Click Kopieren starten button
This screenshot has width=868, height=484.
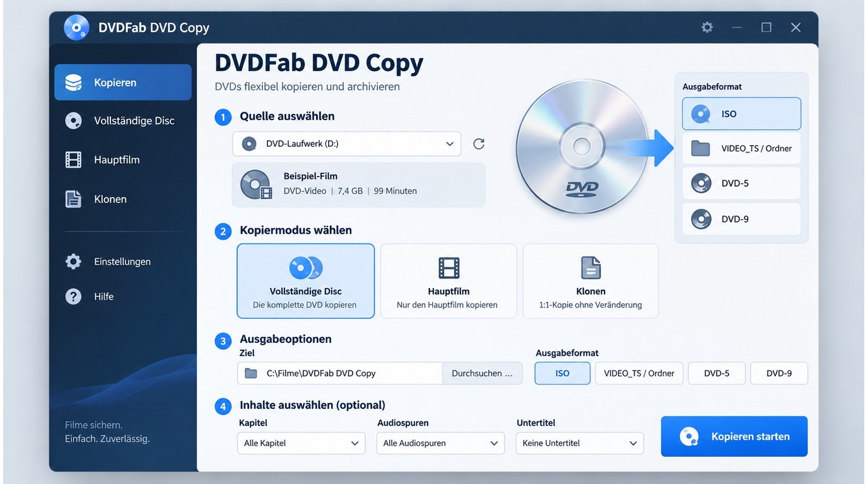tap(734, 436)
